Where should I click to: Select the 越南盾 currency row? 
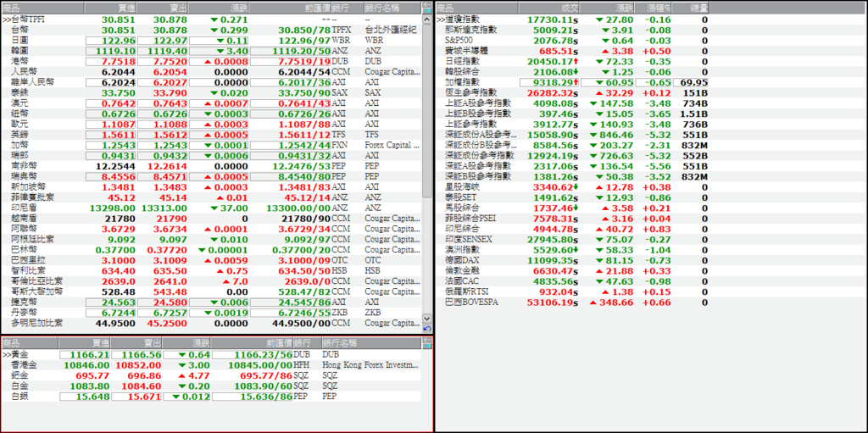(x=211, y=219)
